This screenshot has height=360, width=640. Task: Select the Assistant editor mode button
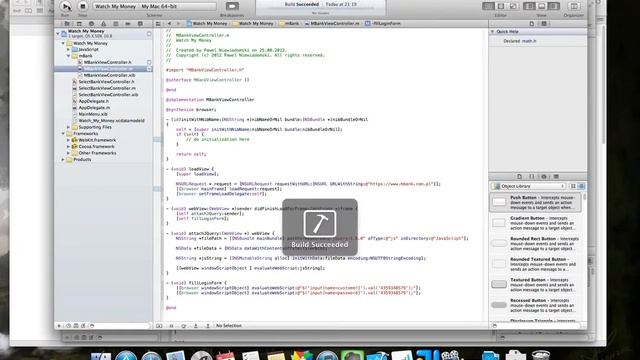[501, 6]
